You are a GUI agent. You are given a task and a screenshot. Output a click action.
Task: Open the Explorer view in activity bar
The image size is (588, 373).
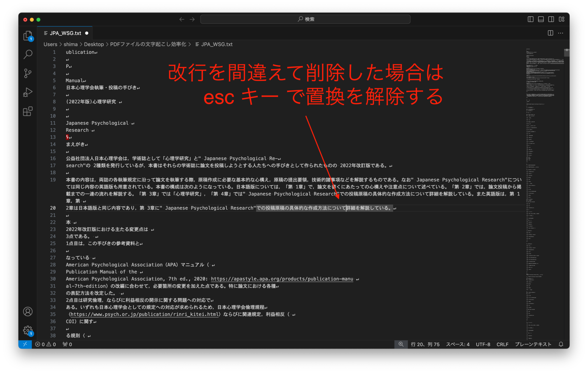28,36
